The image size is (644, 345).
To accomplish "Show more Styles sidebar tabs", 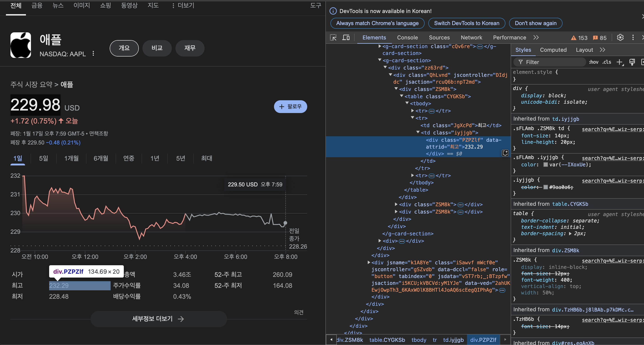I will click(603, 50).
